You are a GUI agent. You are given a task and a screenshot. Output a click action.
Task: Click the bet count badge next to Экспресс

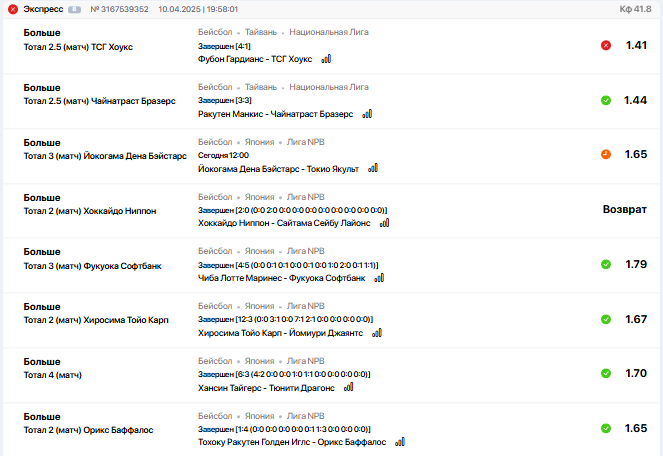[x=74, y=9]
